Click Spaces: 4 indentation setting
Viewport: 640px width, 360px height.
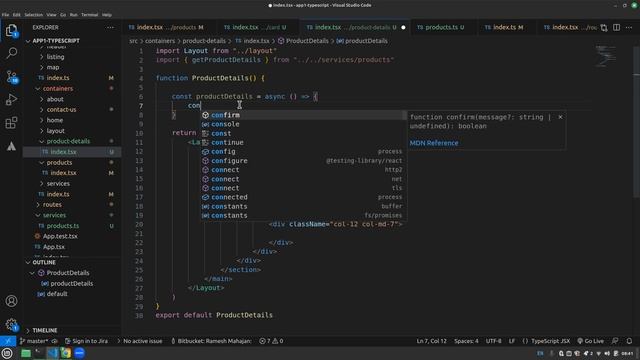(466, 341)
